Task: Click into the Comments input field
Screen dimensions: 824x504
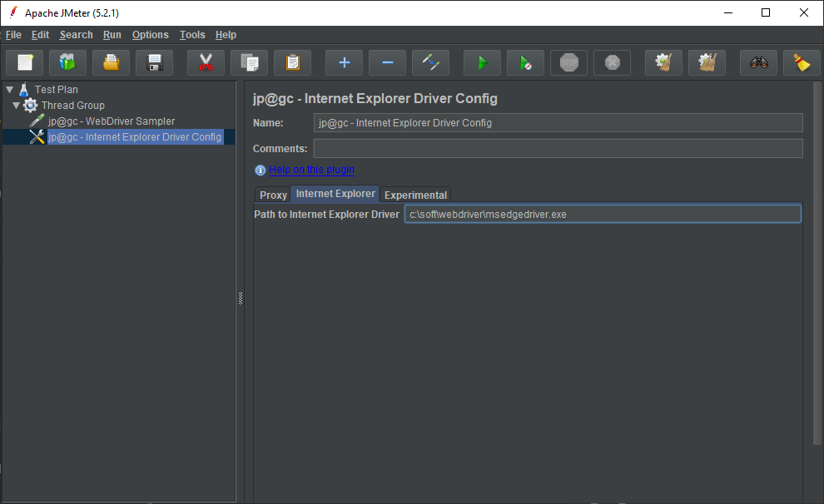Action: click(x=558, y=149)
